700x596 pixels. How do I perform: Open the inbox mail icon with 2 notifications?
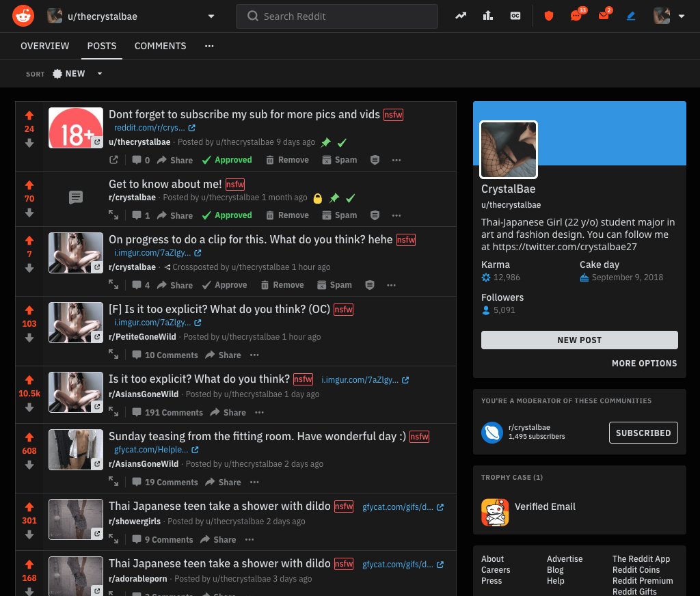point(604,16)
